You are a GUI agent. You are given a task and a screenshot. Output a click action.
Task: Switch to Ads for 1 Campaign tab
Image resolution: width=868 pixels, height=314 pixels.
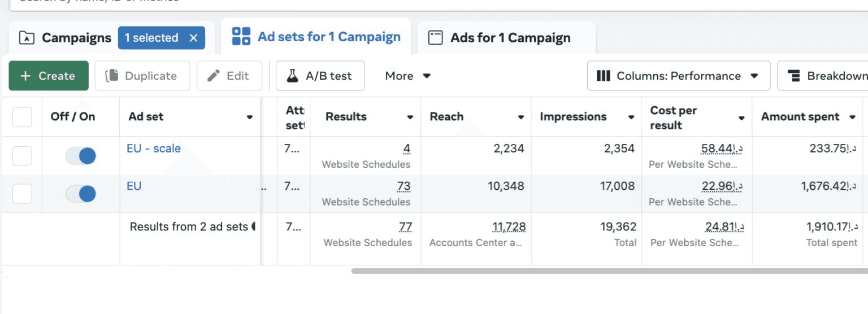[x=510, y=38]
